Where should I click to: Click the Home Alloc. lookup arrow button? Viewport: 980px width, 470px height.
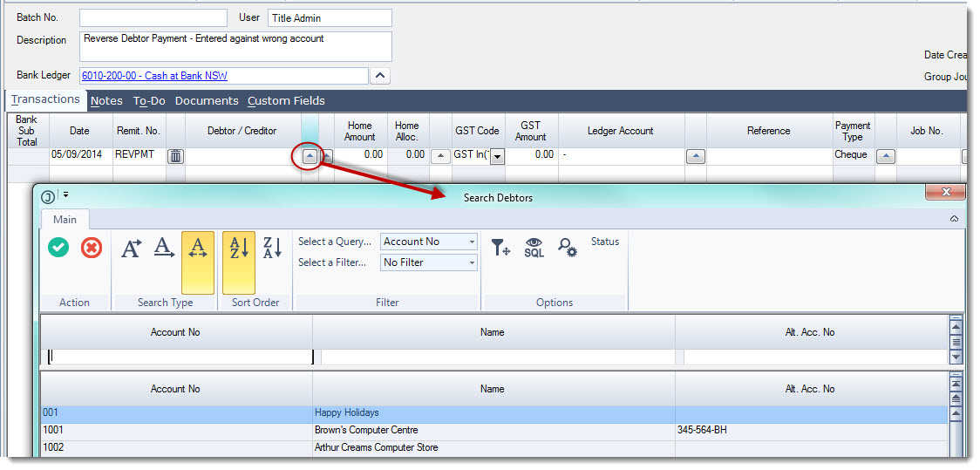tap(440, 156)
